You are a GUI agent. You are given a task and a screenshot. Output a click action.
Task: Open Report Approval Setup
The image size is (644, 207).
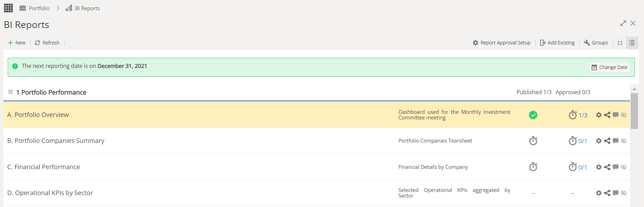(501, 43)
